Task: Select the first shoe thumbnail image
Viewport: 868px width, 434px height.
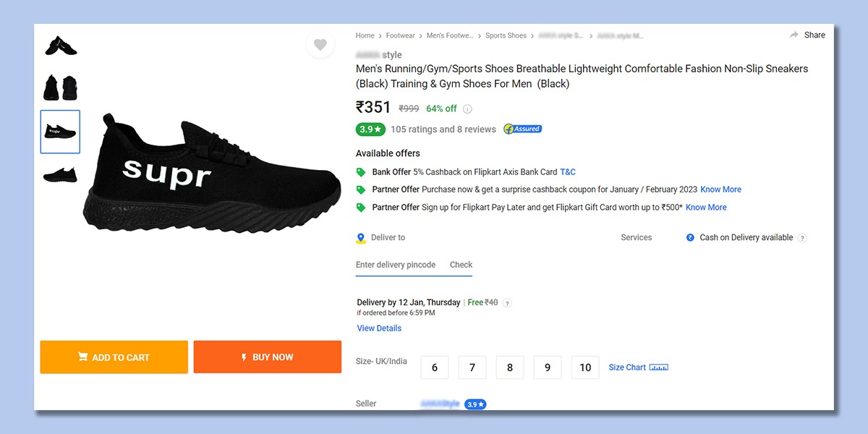Action: point(61,46)
